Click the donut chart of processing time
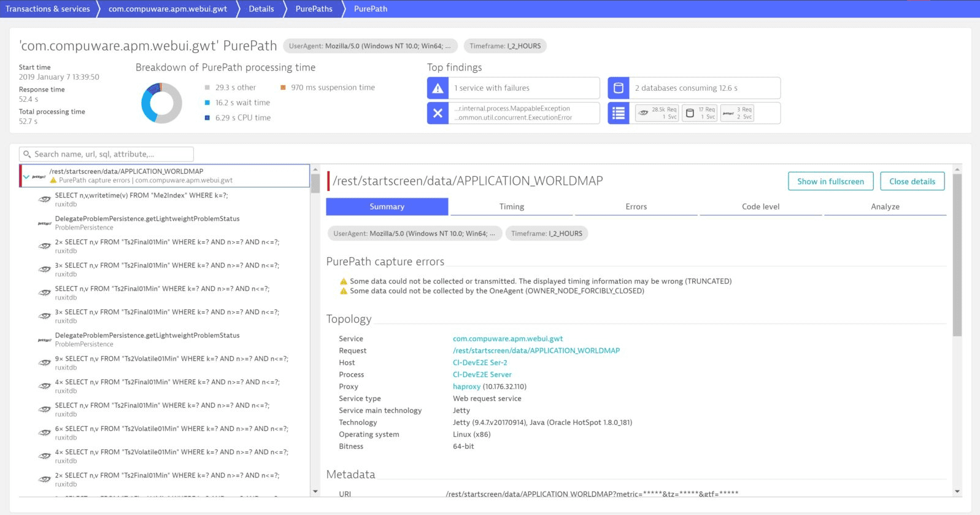The image size is (980, 515). click(161, 103)
